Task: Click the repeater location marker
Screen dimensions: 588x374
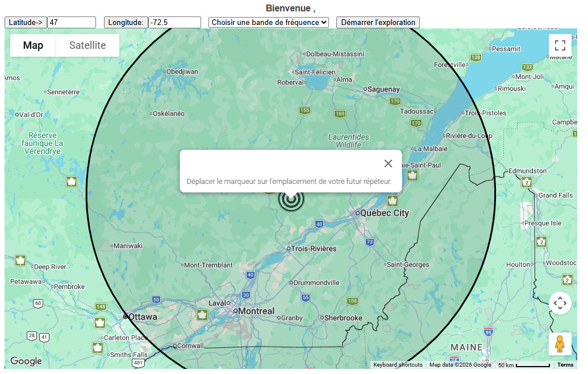Action: [x=291, y=200]
